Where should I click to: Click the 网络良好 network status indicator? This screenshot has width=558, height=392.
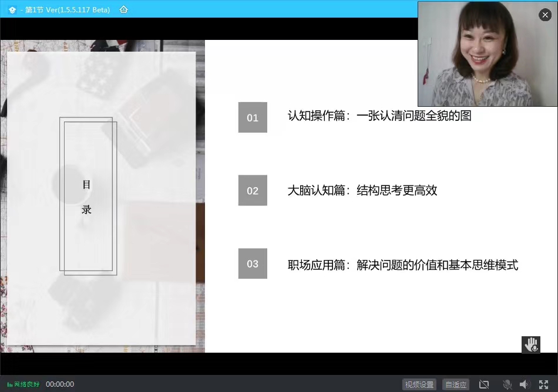tap(23, 384)
